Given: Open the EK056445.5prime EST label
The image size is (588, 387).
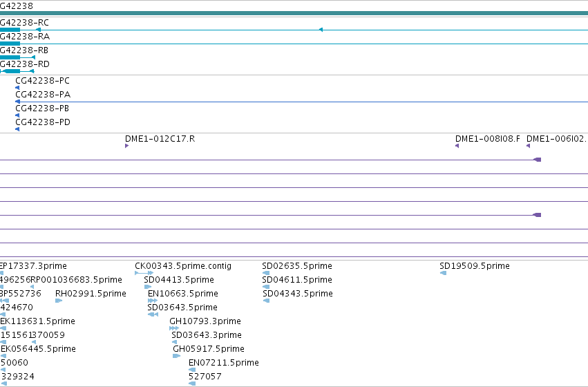Looking at the screenshot, I should pos(38,349).
